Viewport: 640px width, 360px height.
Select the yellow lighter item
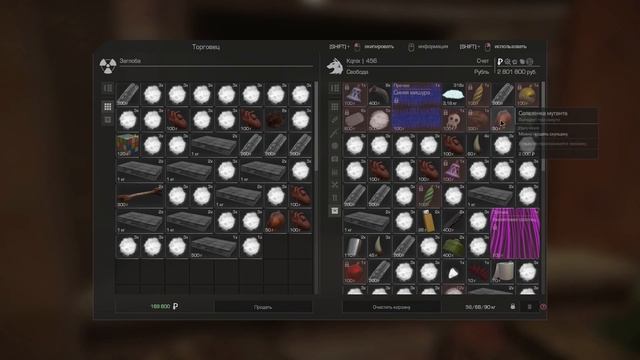(x=429, y=221)
